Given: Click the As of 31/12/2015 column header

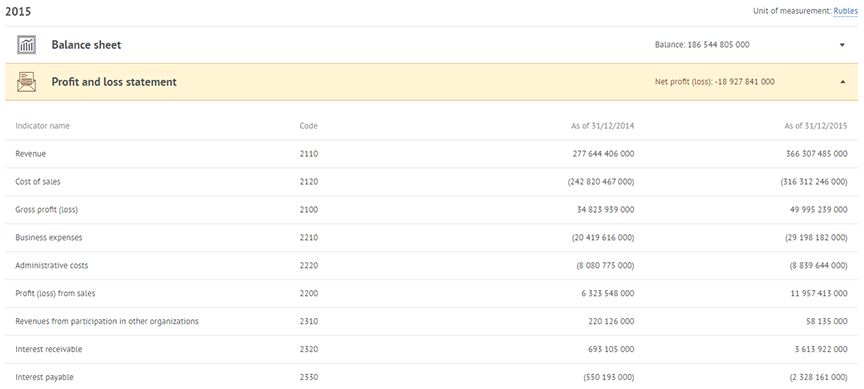Looking at the screenshot, I should [816, 126].
